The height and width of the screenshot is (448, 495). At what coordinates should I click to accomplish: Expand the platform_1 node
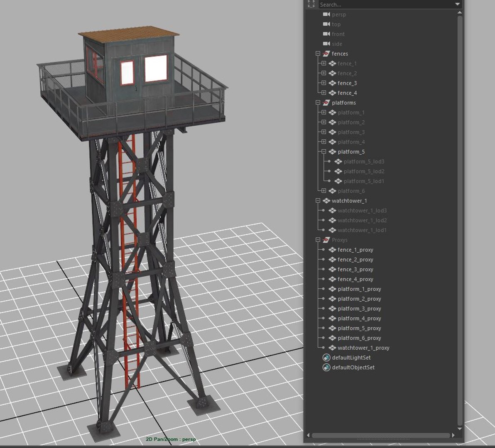click(323, 112)
